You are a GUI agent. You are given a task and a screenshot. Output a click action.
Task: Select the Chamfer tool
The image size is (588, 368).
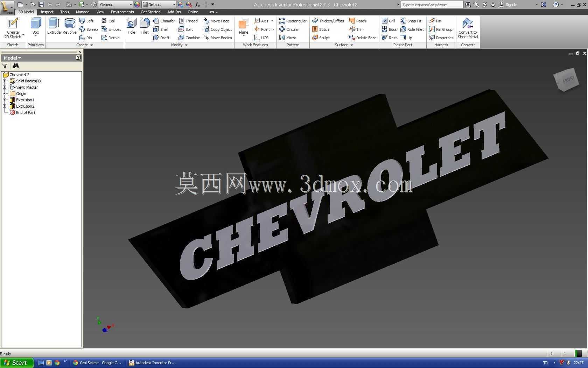(x=164, y=21)
